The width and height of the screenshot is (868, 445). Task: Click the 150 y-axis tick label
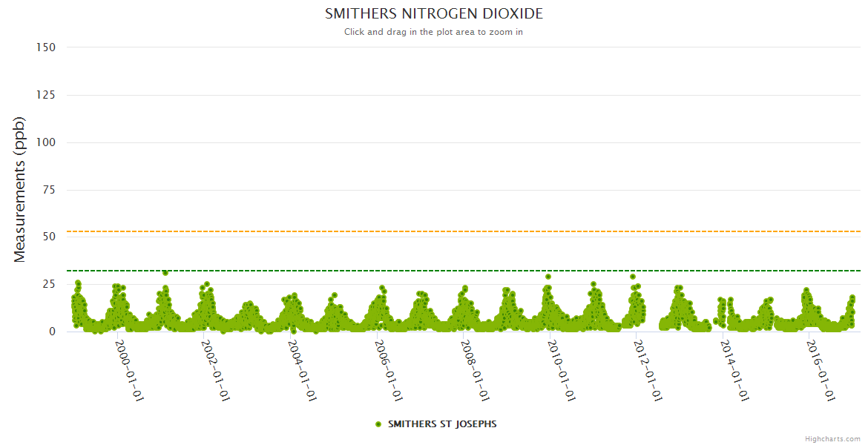click(x=46, y=47)
